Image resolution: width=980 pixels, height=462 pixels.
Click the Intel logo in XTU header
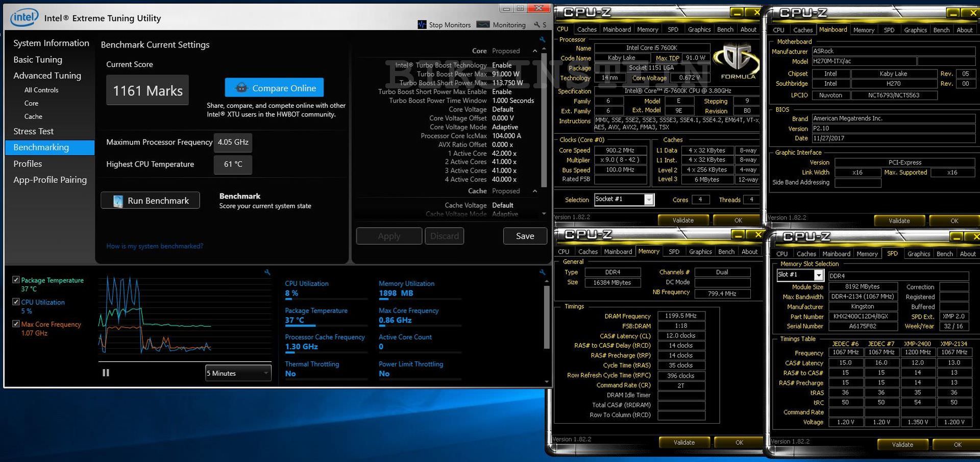click(23, 18)
